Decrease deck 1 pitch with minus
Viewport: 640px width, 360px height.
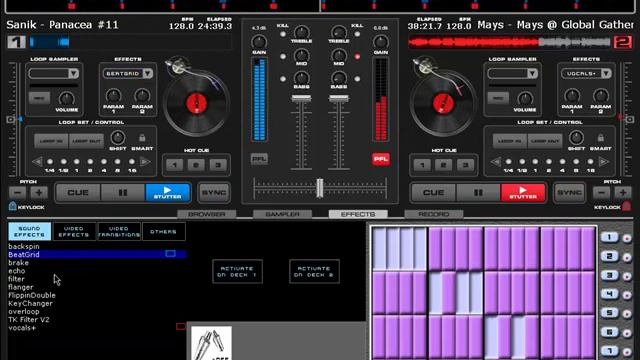[x=18, y=193]
